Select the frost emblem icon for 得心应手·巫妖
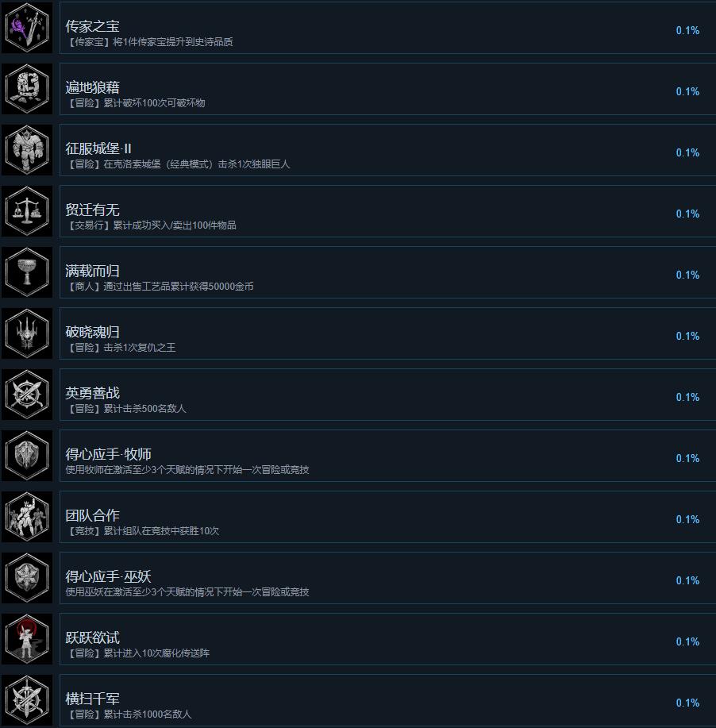The image size is (716, 728). (x=27, y=578)
